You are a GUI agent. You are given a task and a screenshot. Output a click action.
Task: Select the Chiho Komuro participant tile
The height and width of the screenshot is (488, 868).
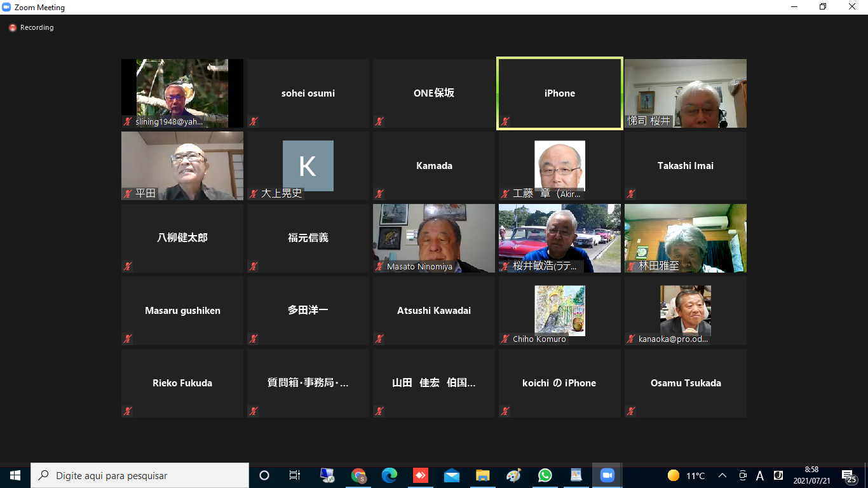(560, 311)
